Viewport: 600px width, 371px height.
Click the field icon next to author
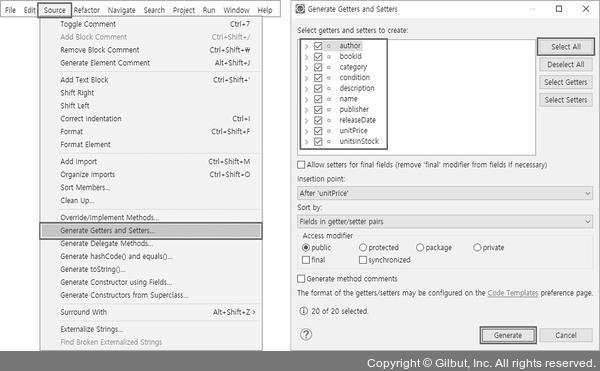click(x=329, y=46)
